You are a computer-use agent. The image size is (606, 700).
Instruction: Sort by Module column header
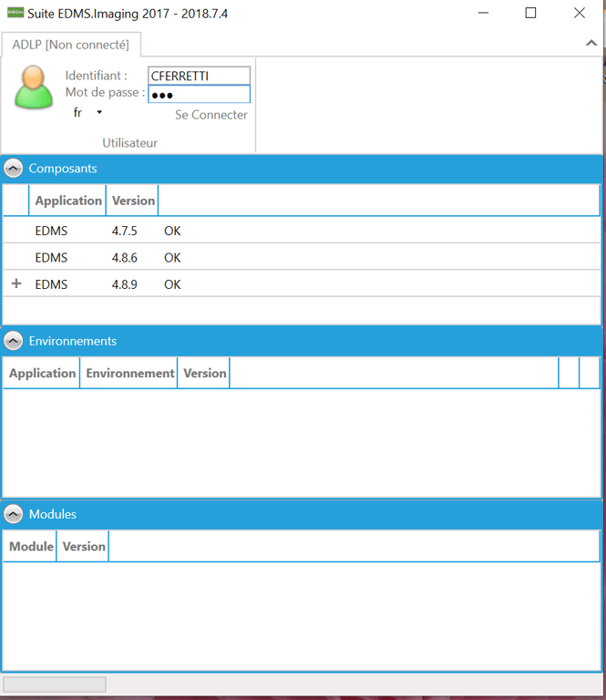31,546
